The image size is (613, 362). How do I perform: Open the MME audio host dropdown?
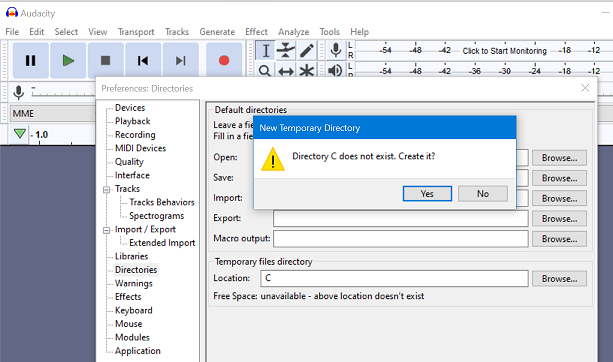[x=53, y=113]
